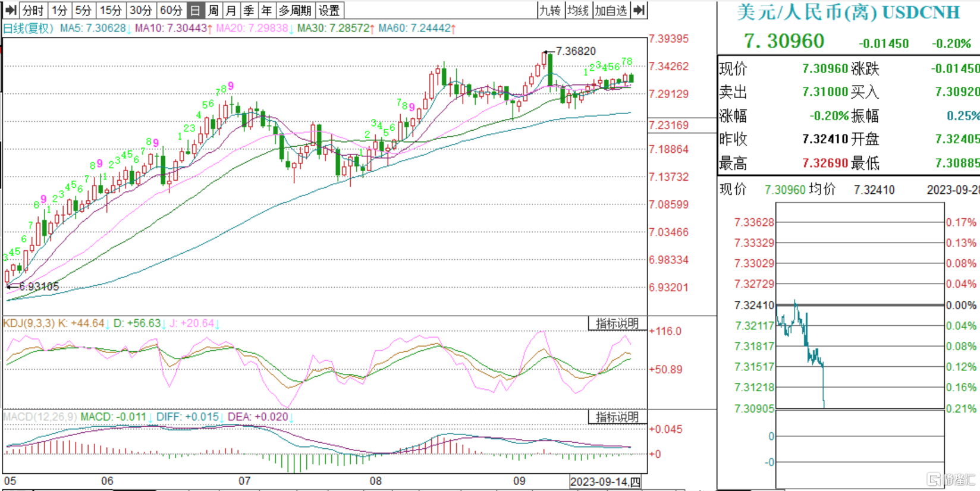Choose the 15分 chart period

point(110,10)
